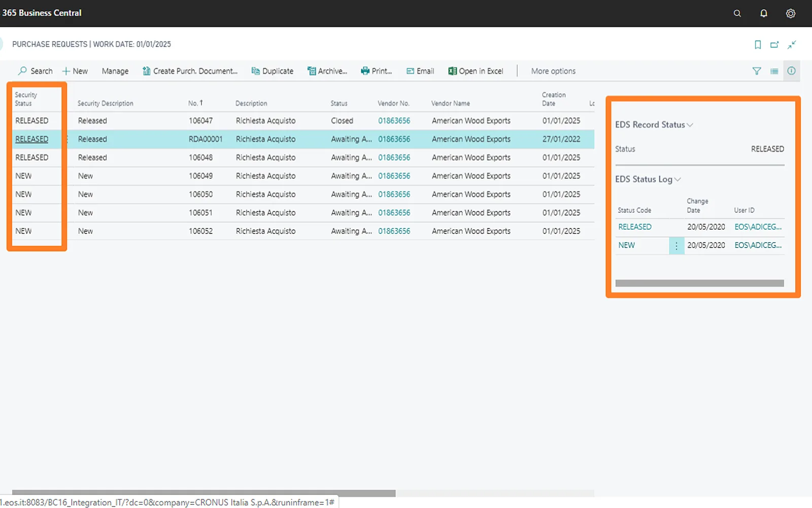The width and height of the screenshot is (812, 508).
Task: Click Create Purch. Document action
Action: [190, 71]
